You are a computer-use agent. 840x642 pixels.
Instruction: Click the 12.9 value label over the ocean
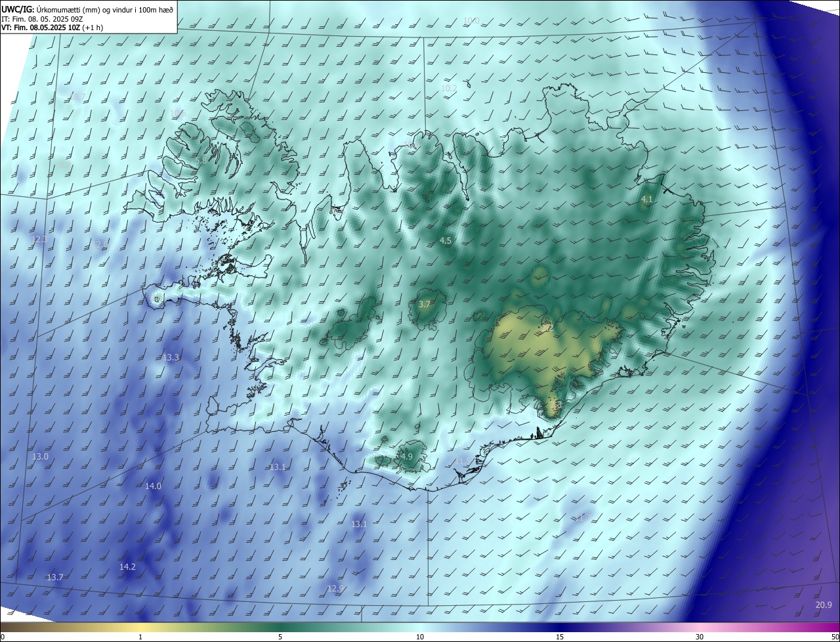point(335,588)
